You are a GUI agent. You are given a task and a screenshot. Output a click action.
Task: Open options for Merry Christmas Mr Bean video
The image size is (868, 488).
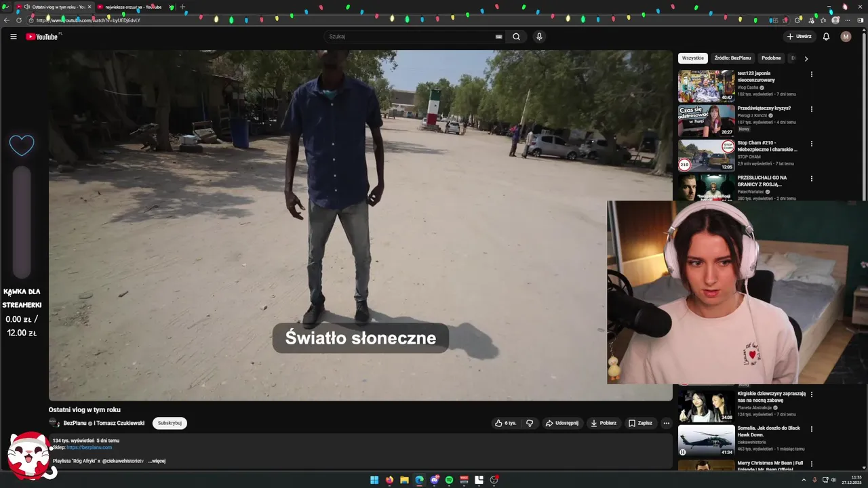[x=811, y=464]
